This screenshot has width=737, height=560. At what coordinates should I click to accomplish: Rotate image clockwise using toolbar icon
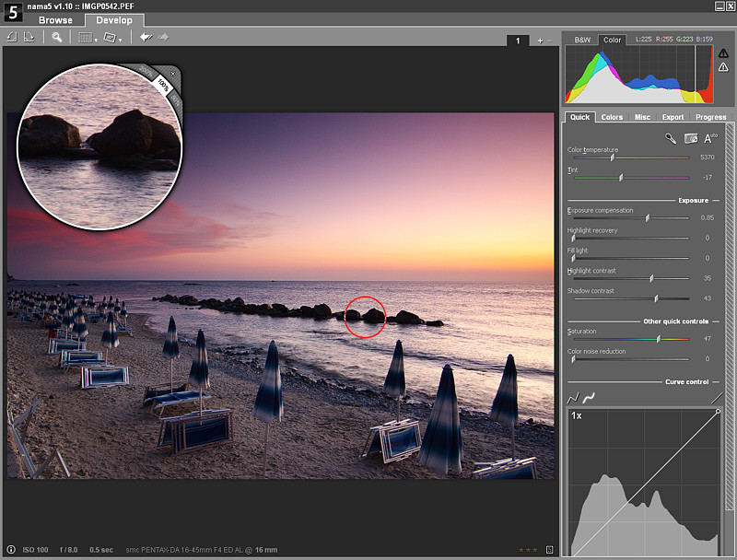click(29, 37)
